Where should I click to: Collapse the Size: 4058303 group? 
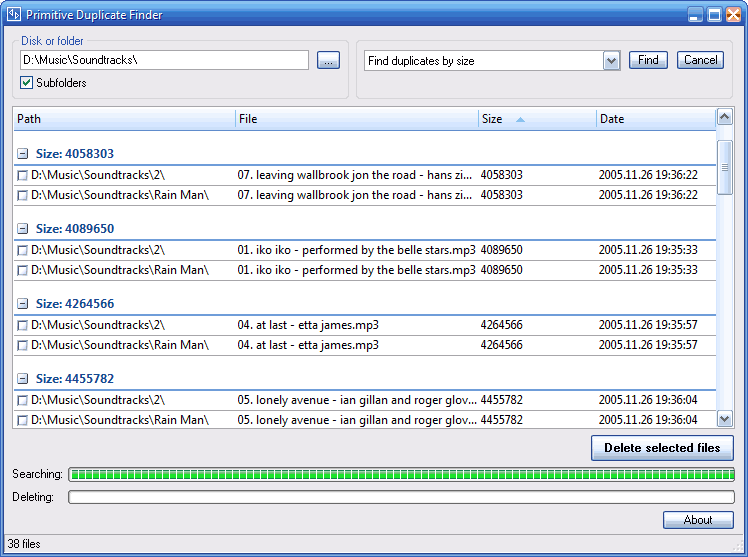tap(22, 154)
